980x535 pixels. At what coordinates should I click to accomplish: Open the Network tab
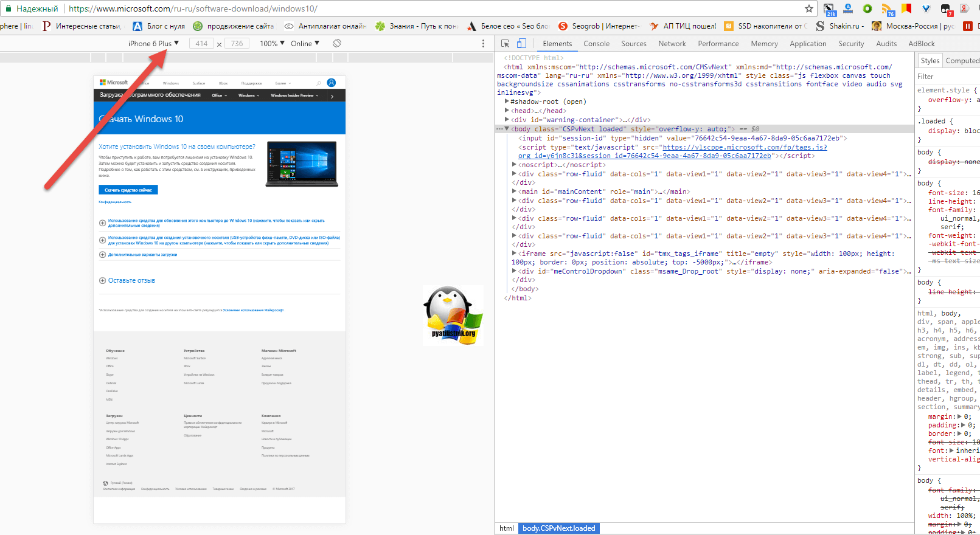[x=672, y=44]
